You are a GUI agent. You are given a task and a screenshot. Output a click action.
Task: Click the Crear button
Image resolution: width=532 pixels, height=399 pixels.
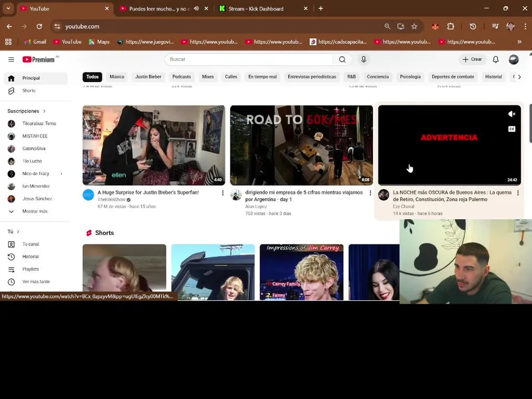472,59
